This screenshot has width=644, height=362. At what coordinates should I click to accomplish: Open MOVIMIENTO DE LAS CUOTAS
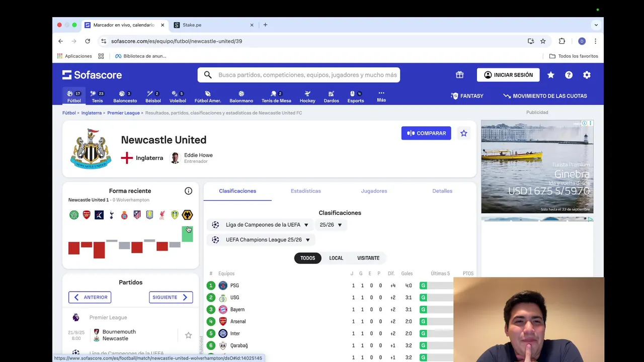coord(545,96)
